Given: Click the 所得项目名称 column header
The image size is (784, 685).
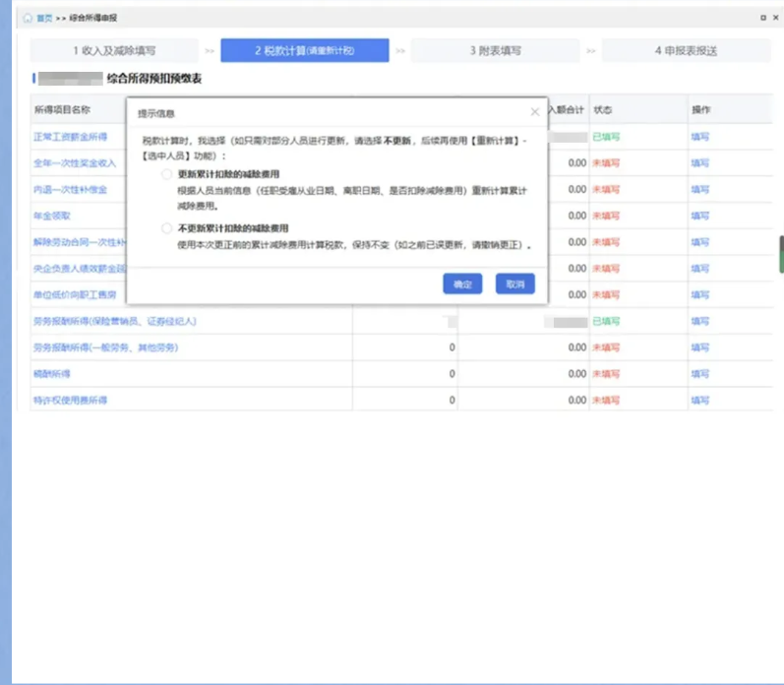Looking at the screenshot, I should pos(62,109).
